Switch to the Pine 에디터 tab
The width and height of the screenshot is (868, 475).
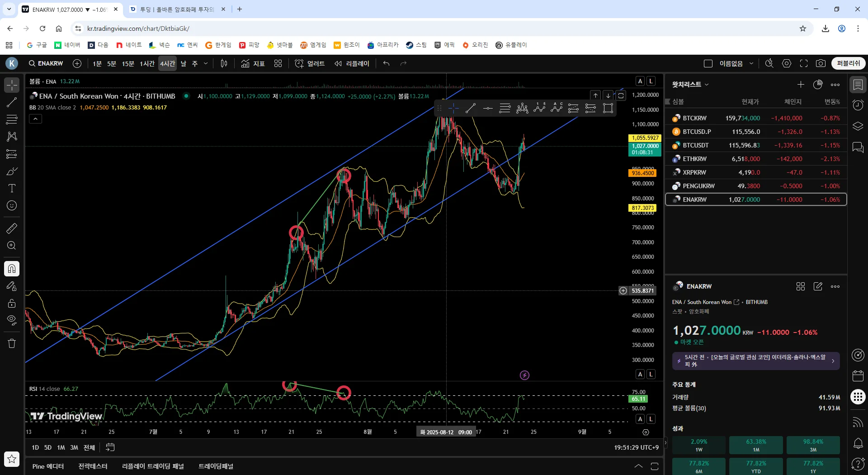[48, 466]
